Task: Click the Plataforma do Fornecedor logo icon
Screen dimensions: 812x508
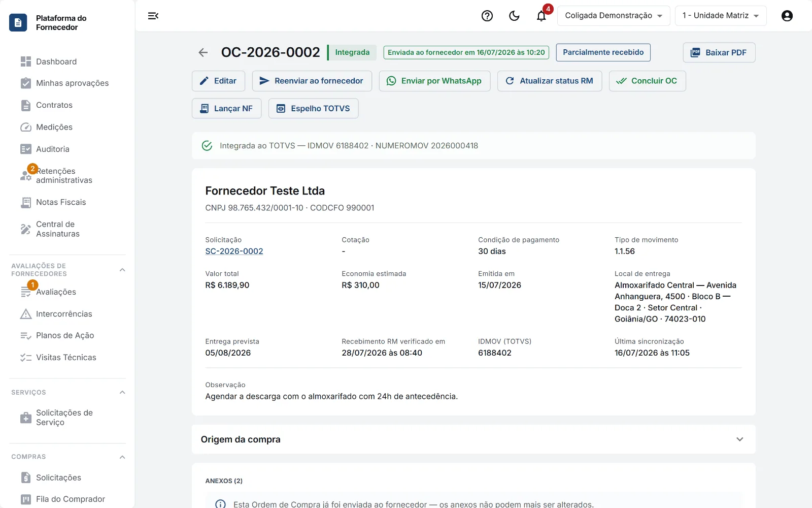Action: (x=18, y=22)
